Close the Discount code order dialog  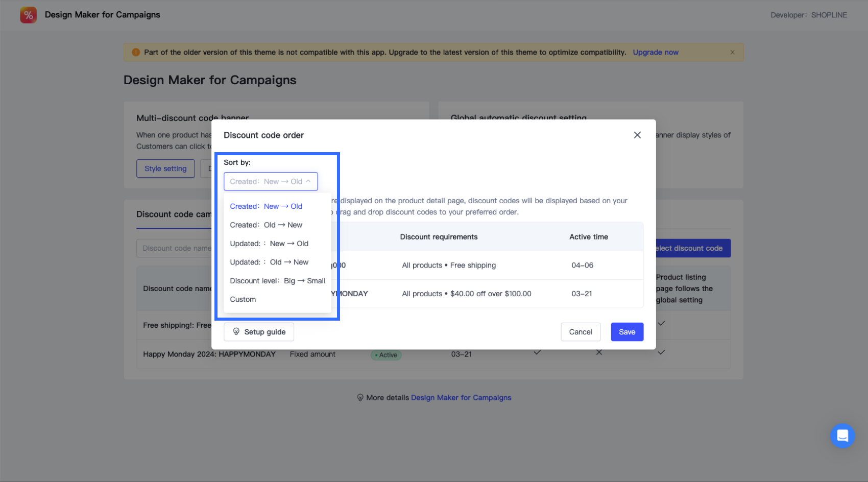(x=637, y=135)
